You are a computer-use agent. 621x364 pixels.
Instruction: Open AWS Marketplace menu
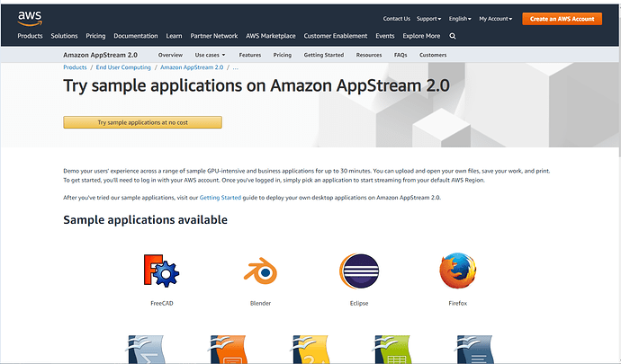coord(271,36)
